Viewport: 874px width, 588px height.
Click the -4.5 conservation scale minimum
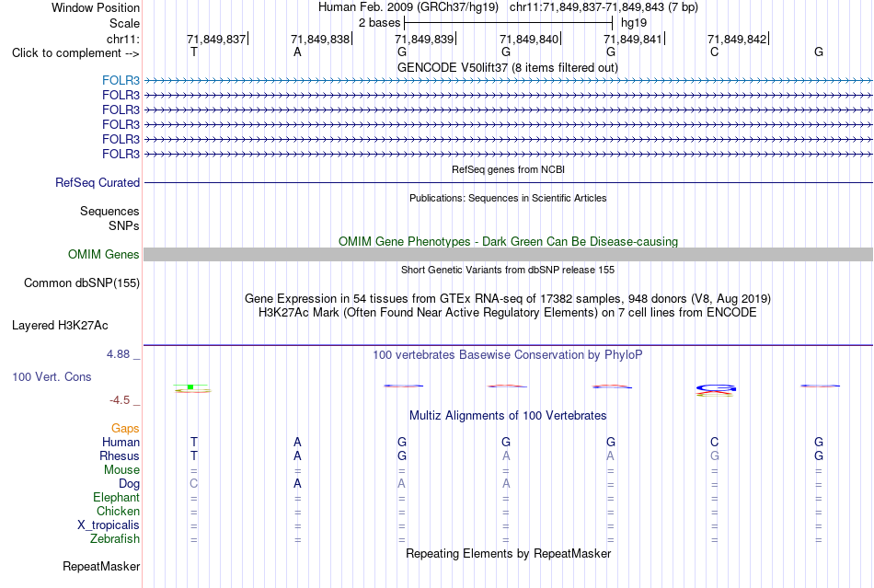click(x=120, y=400)
